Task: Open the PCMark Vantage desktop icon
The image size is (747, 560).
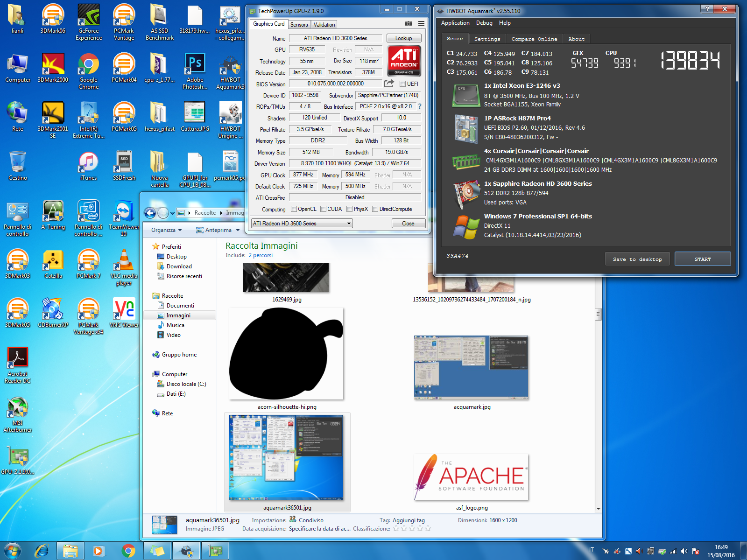Action: [x=124, y=22]
